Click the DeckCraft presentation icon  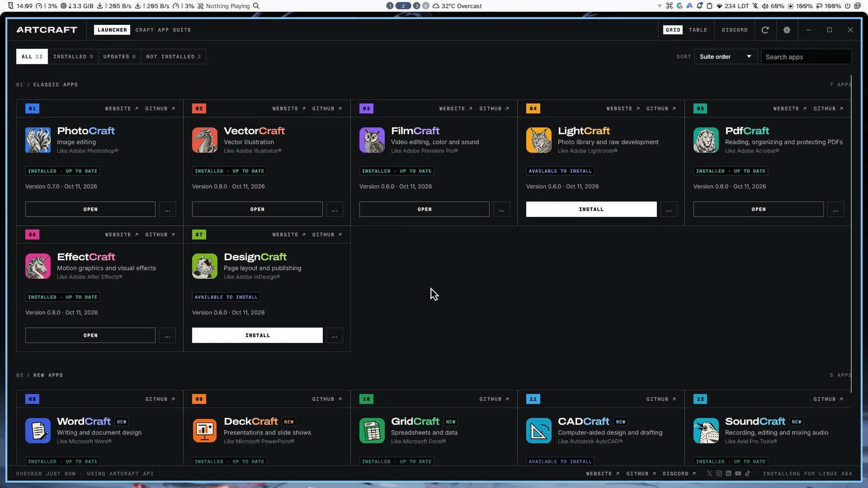point(205,431)
